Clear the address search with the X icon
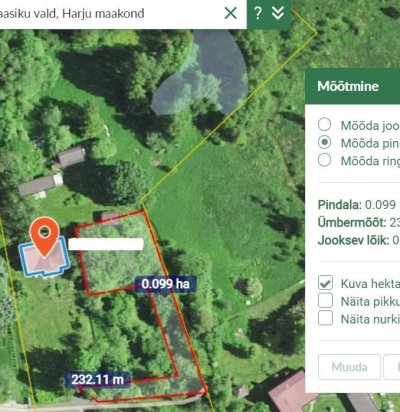 click(230, 13)
